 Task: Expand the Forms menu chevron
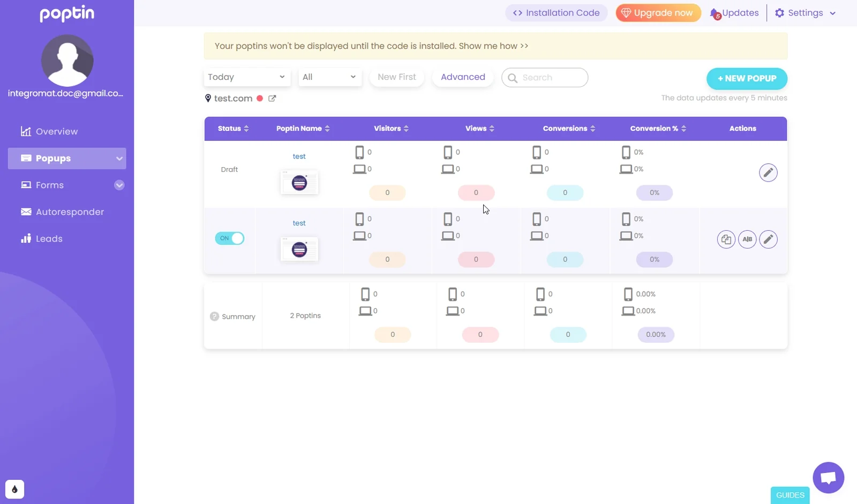click(119, 185)
